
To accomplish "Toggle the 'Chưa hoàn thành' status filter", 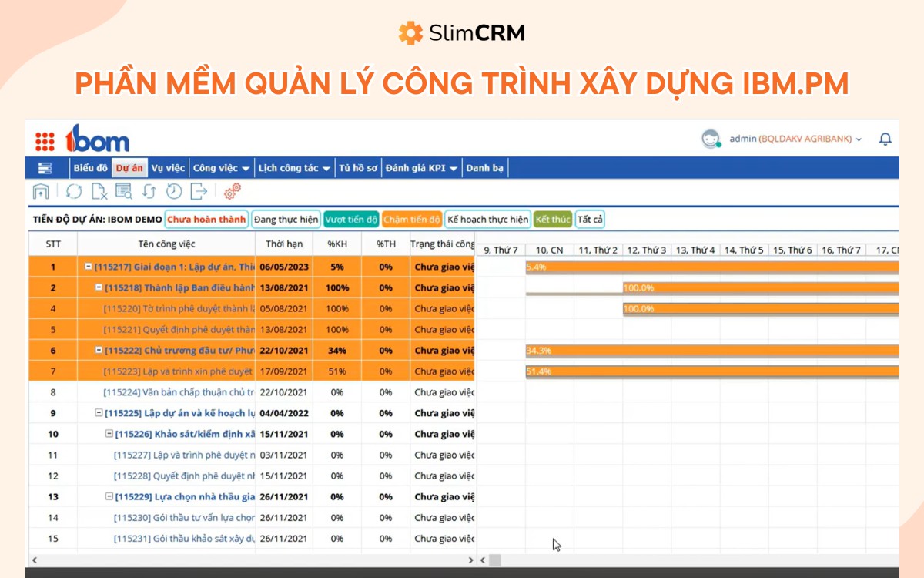I will tap(208, 219).
